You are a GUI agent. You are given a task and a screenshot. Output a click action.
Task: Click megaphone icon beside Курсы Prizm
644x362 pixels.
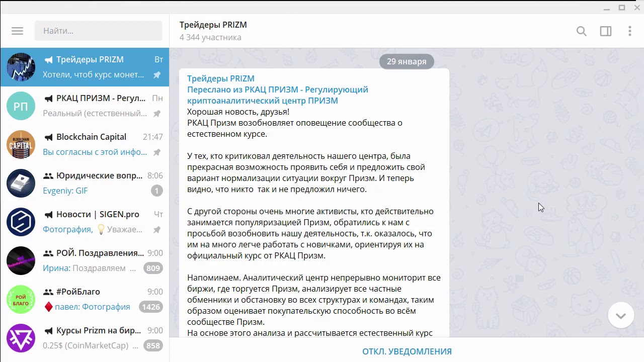[48, 331]
